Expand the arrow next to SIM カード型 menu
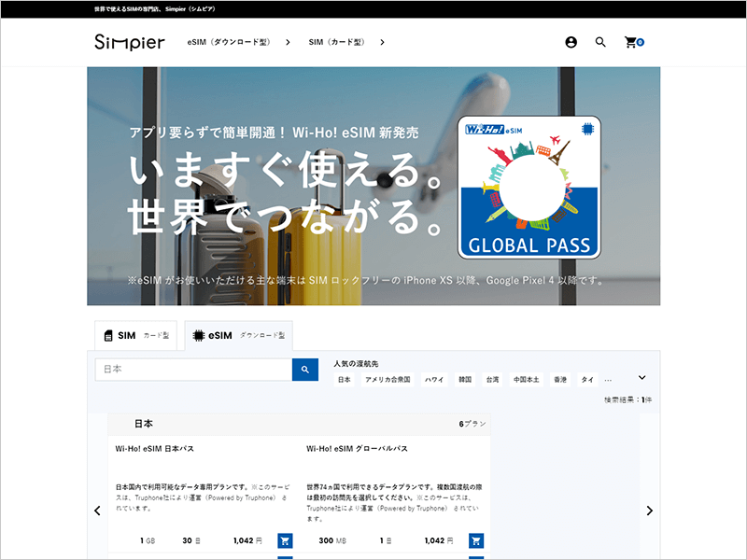Screen dimensions: 747x560 tap(382, 42)
